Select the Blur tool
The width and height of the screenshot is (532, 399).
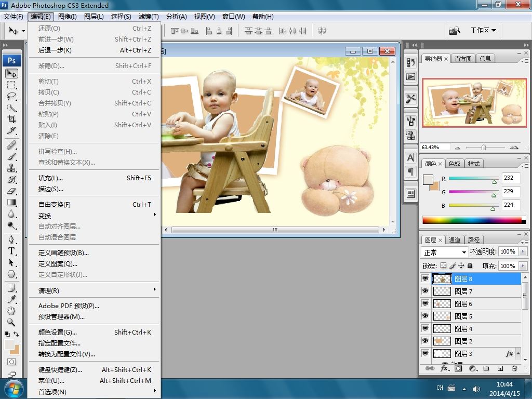pyautogui.click(x=11, y=214)
